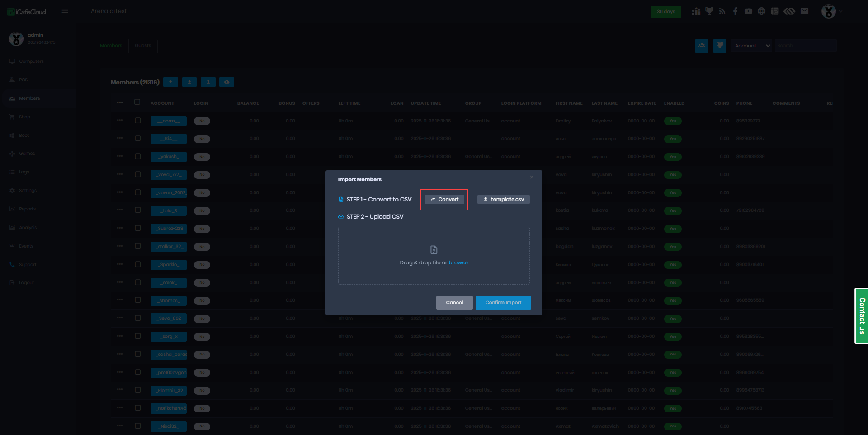868x435 pixels.
Task: Tick the select-all checkbox in table header
Action: coord(137,102)
